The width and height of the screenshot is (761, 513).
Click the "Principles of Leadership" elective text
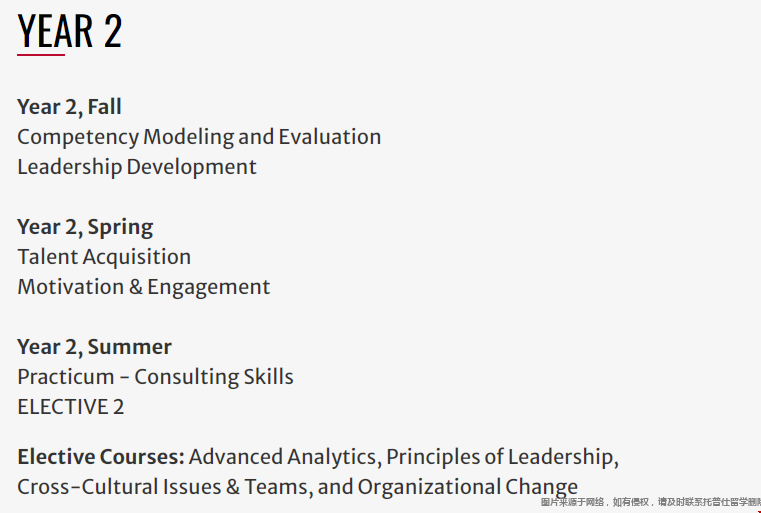pos(500,457)
